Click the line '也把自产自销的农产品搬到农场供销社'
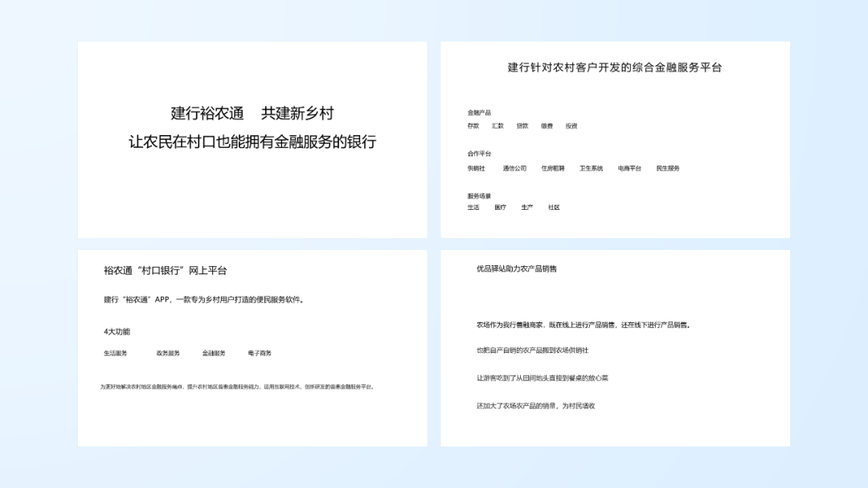868x488 pixels. [533, 350]
